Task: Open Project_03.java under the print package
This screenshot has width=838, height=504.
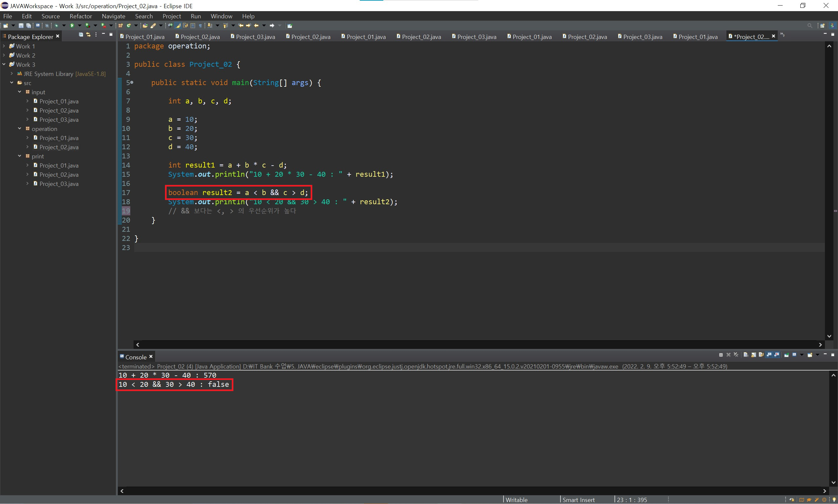Action: 59,184
